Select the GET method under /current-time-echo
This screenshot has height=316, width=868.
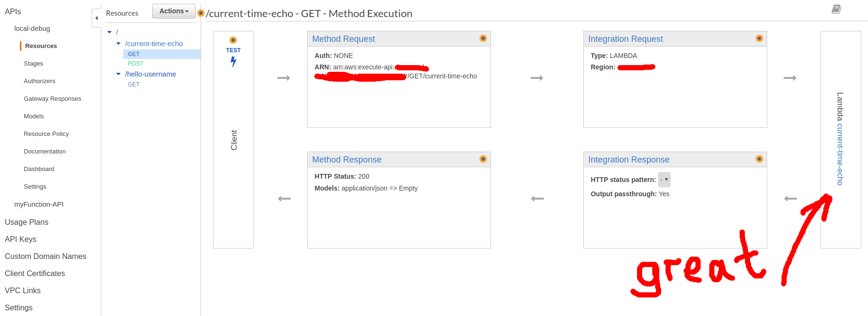coord(134,54)
